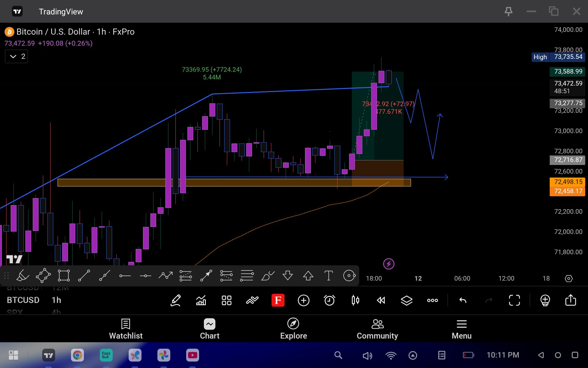Select the trend line drawing tool

click(84, 276)
